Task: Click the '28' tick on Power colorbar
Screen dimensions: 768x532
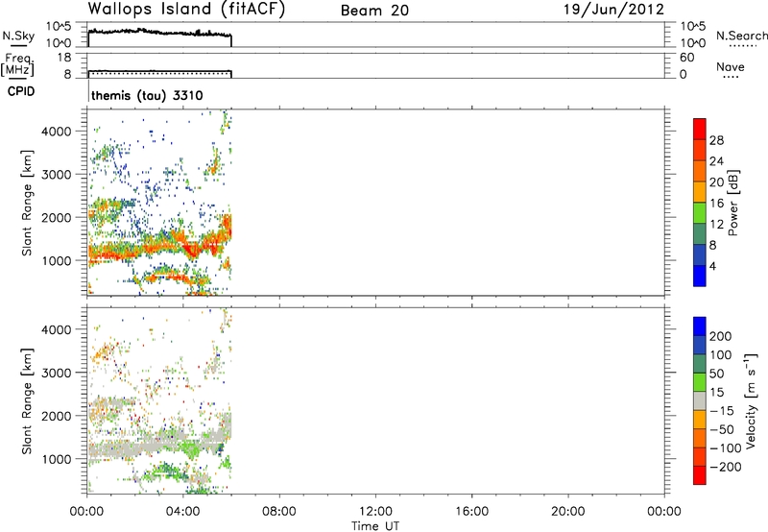Action: click(x=716, y=140)
